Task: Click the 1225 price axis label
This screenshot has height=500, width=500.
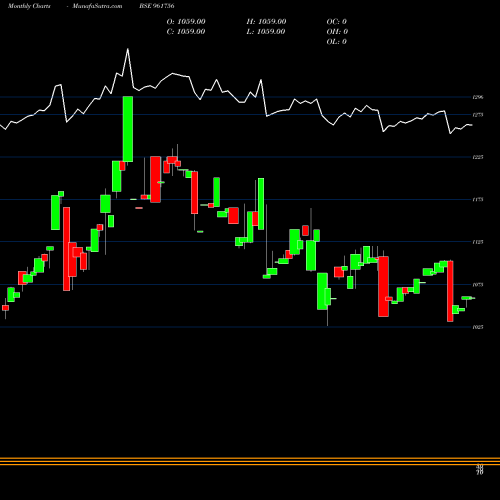Action: (478, 157)
